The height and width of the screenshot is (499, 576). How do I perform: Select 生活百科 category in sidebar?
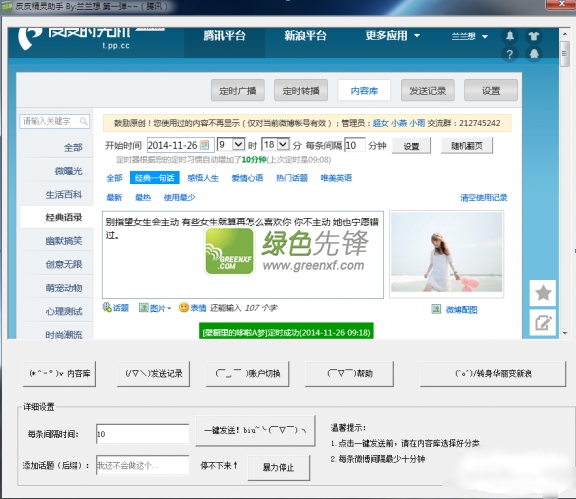64,194
